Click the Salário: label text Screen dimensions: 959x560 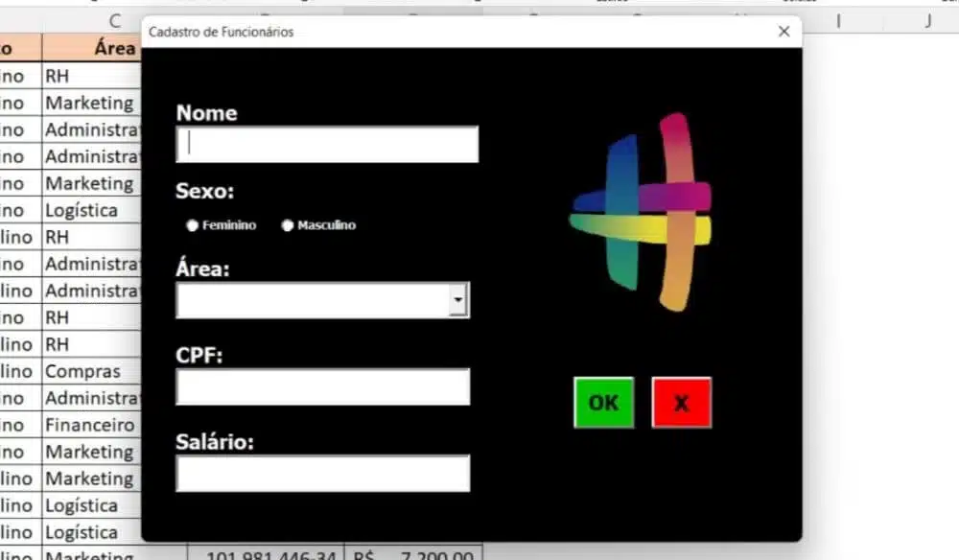[x=215, y=442]
